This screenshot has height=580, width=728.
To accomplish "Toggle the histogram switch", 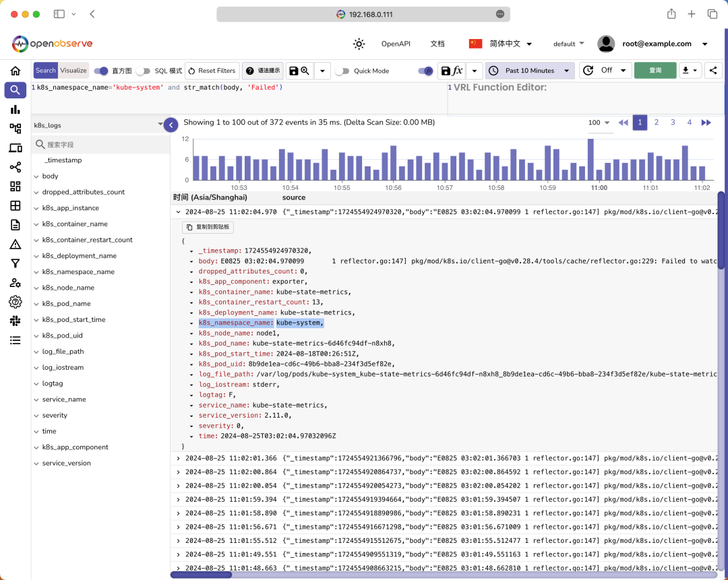I will (x=100, y=71).
